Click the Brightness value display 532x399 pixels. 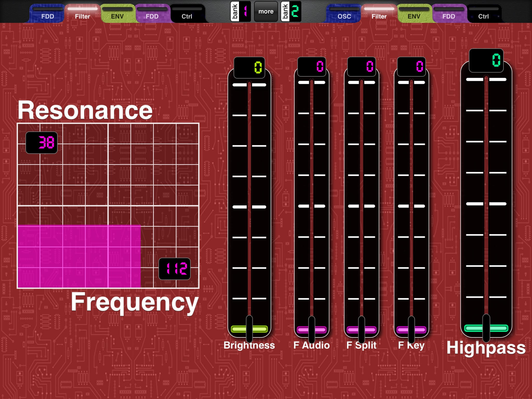pyautogui.click(x=249, y=68)
